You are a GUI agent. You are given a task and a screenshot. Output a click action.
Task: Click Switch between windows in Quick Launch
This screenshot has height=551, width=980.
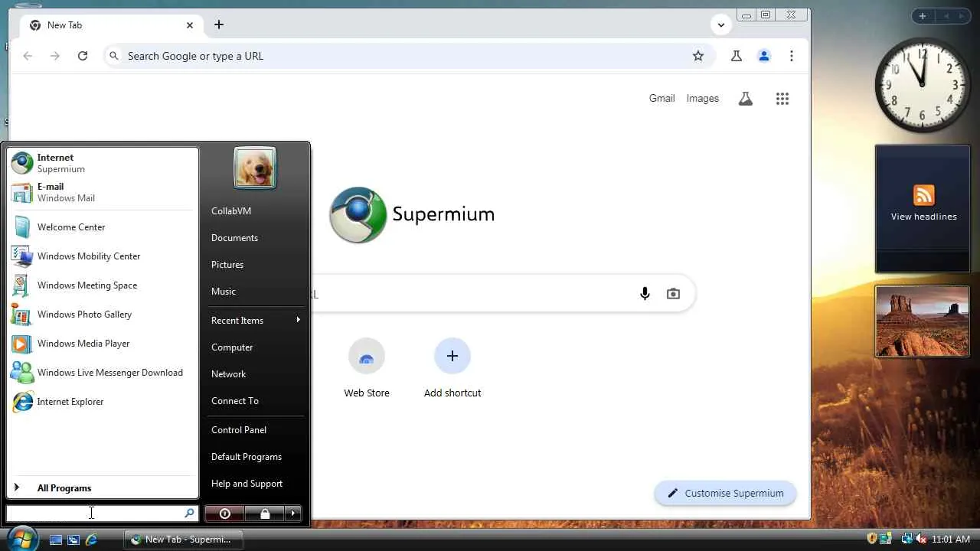tap(73, 540)
